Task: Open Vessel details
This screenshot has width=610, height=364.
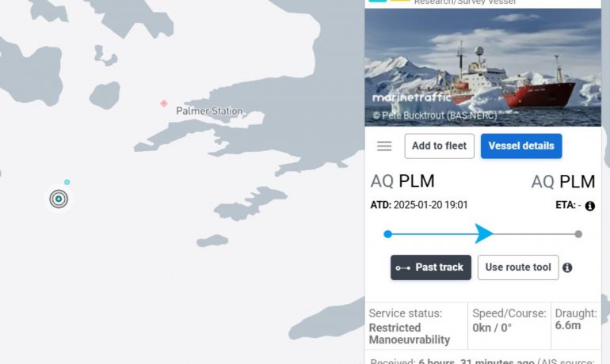Action: click(x=520, y=146)
